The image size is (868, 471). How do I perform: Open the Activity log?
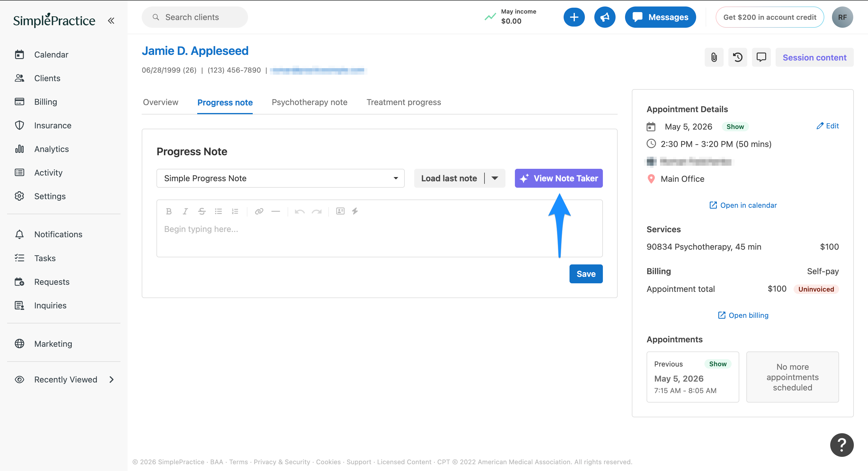click(x=48, y=173)
